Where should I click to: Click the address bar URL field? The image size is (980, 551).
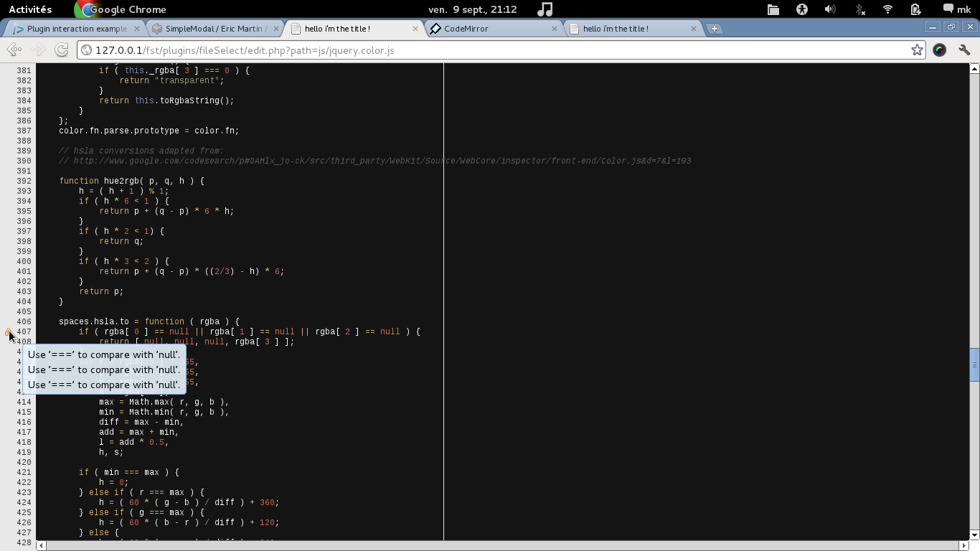(x=495, y=50)
